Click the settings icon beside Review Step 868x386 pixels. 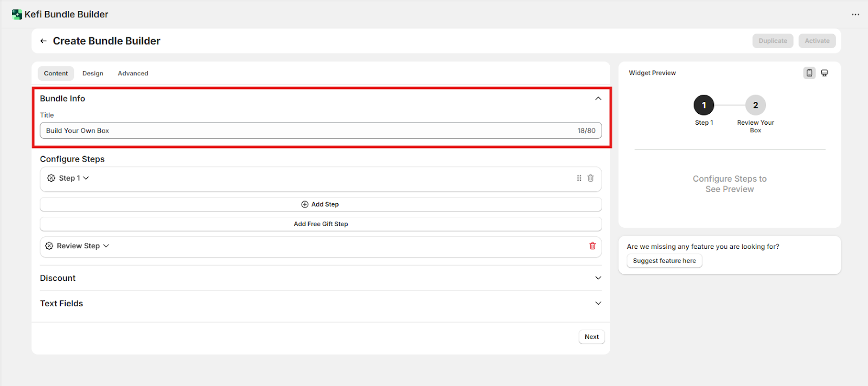point(49,246)
